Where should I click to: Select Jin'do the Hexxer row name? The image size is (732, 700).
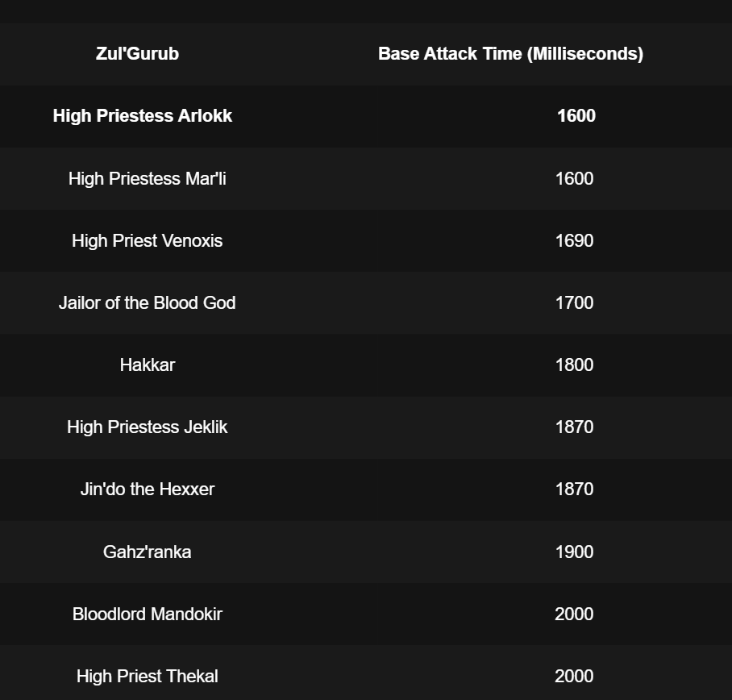[x=147, y=489]
